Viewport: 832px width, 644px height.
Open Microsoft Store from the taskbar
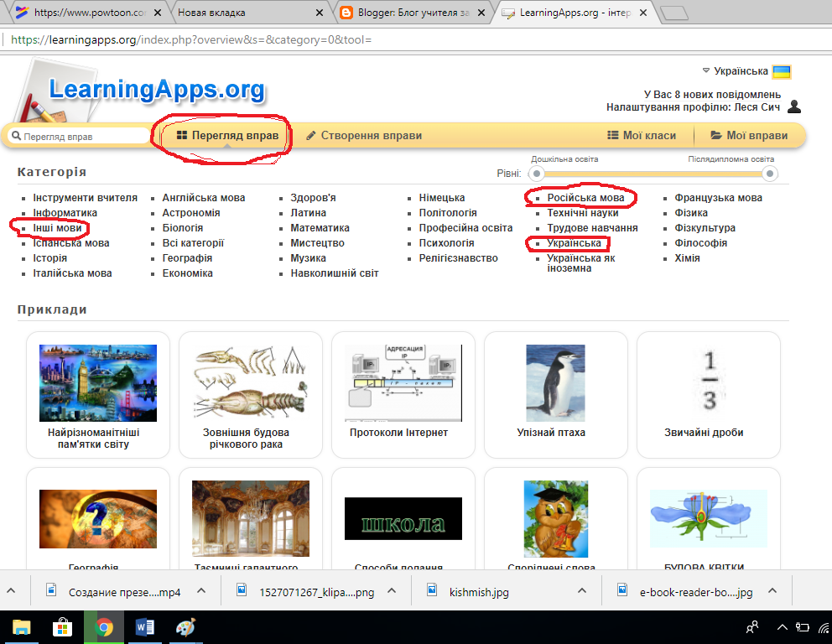point(63,628)
